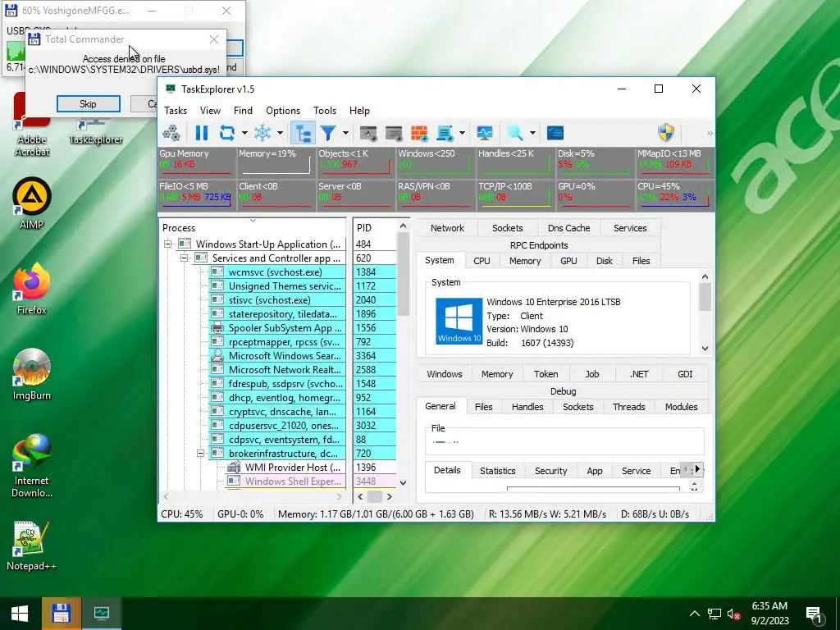840x630 pixels.
Task: Collapse the Windows Start-Up Application tree node
Action: click(167, 244)
